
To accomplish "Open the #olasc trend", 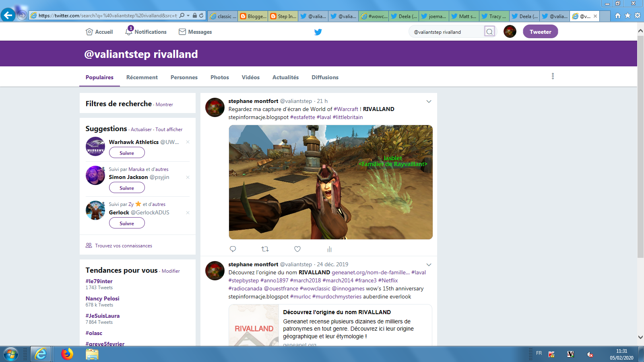I will pyautogui.click(x=94, y=333).
